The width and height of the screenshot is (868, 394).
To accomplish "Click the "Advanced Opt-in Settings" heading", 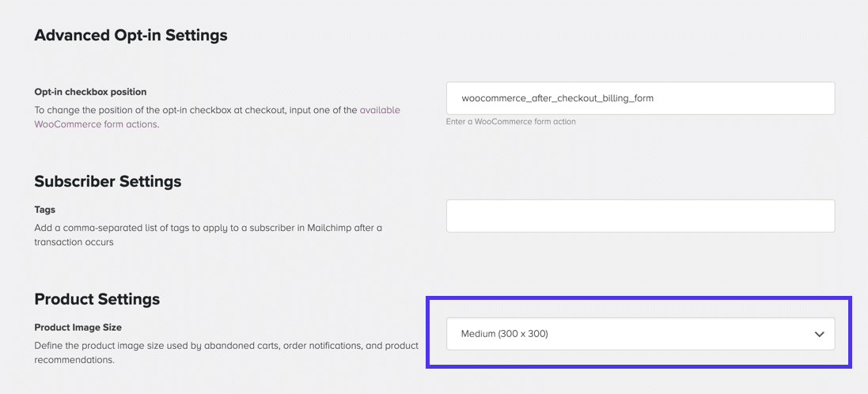I will (131, 36).
